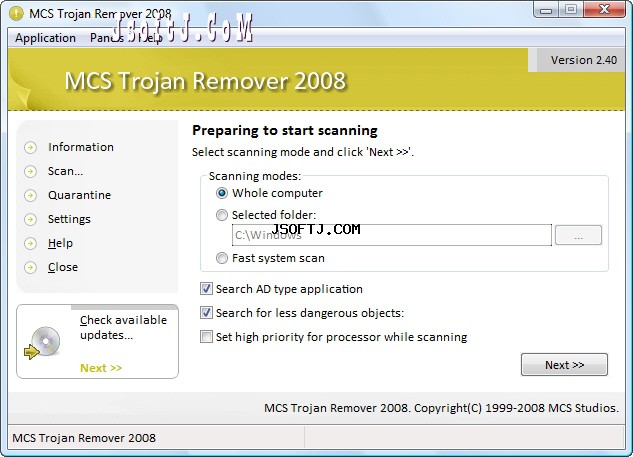Click the folder browse ... button

[578, 235]
